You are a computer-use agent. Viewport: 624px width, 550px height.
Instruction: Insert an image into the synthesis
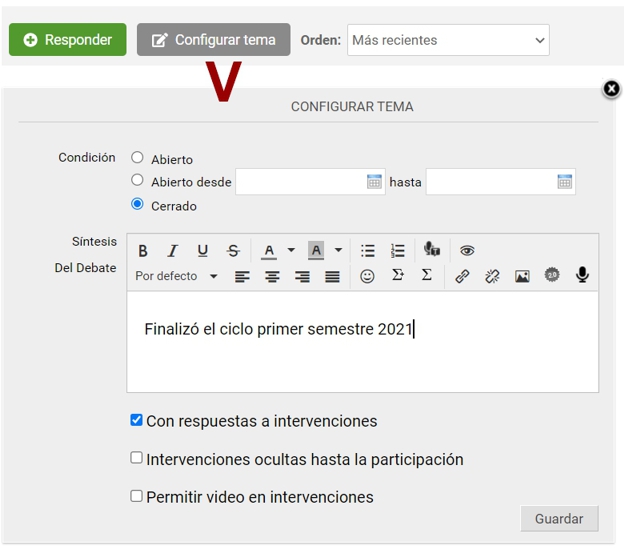click(522, 276)
